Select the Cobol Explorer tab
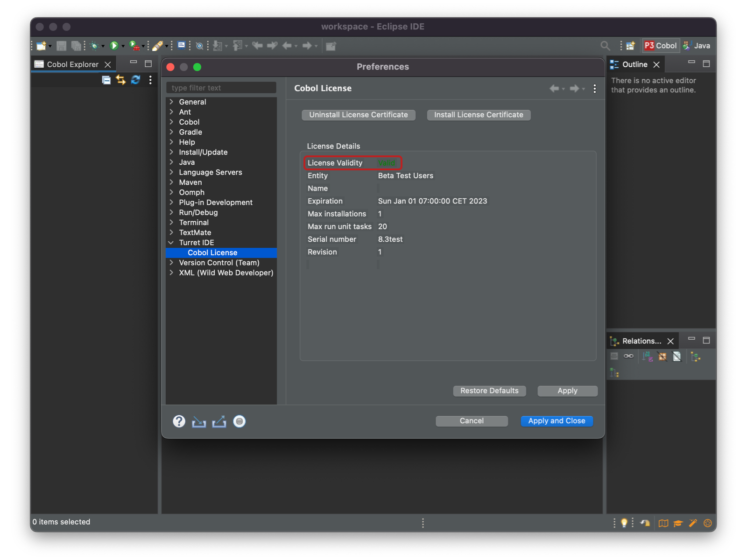This screenshot has width=747, height=560. pos(72,64)
